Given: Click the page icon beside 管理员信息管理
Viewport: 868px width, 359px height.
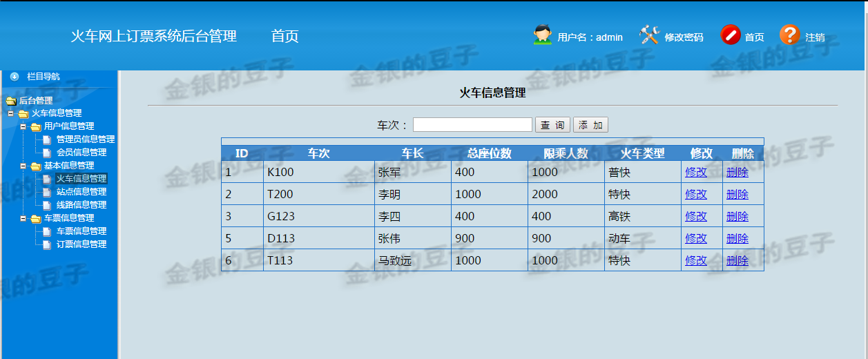Looking at the screenshot, I should pos(47,140).
